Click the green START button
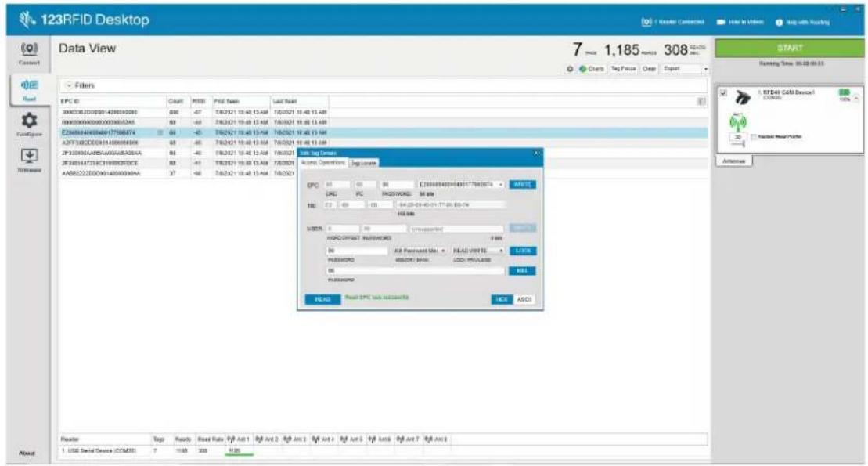Image resolution: width=868 pixels, height=466 pixels. click(789, 49)
